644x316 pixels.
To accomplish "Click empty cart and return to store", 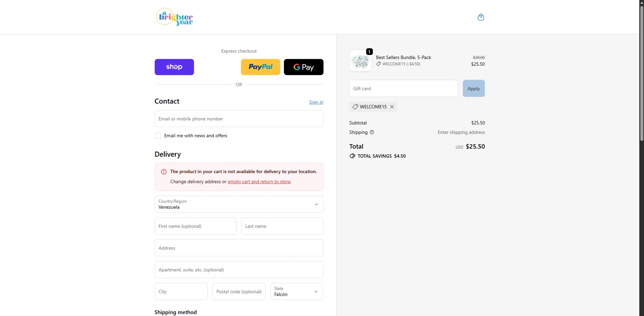I will pos(259,182).
